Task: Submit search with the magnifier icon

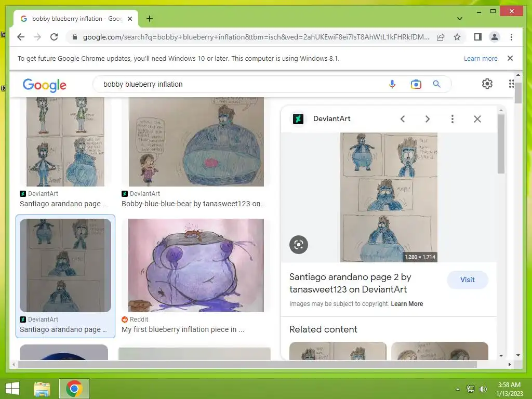Action: pyautogui.click(x=436, y=84)
